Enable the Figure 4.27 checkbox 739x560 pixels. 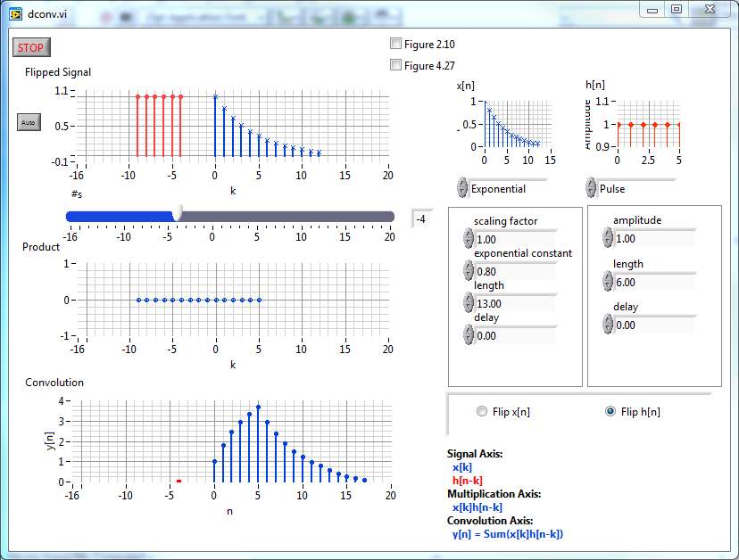pos(396,64)
